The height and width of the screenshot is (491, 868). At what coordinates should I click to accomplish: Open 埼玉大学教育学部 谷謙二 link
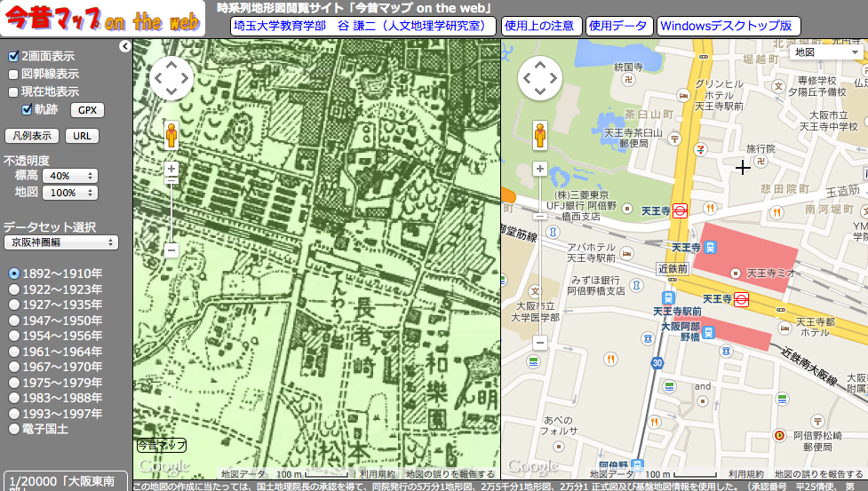[x=363, y=26]
